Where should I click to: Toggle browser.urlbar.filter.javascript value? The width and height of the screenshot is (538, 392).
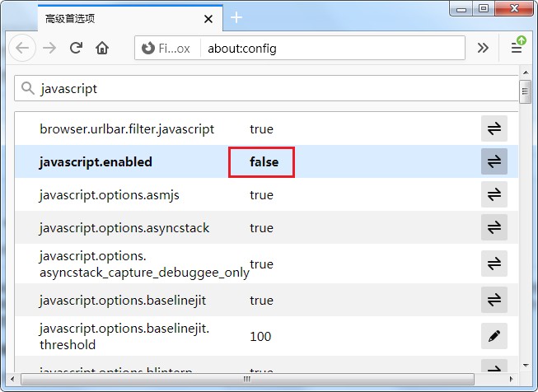click(x=494, y=128)
